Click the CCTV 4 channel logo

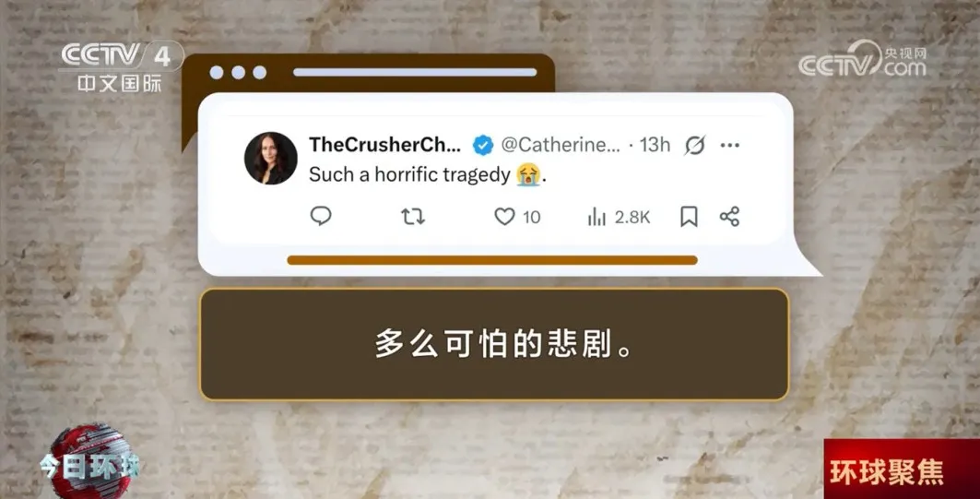click(x=119, y=67)
